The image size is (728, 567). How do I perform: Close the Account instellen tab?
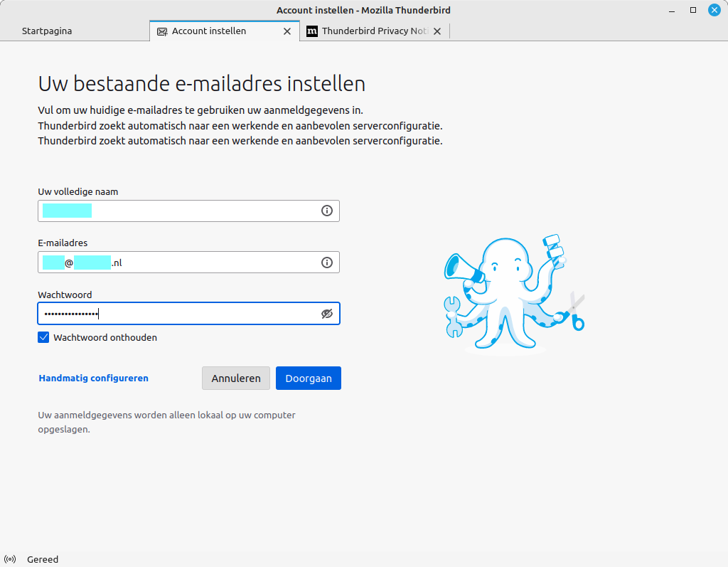pyautogui.click(x=287, y=31)
